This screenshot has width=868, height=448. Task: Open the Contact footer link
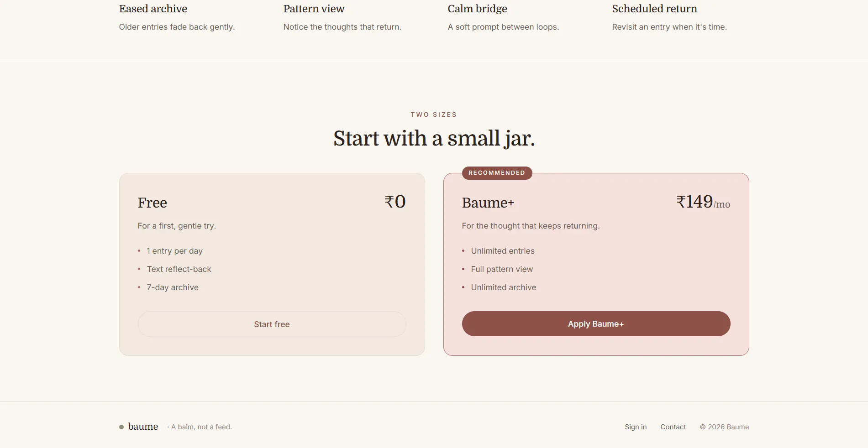(673, 427)
